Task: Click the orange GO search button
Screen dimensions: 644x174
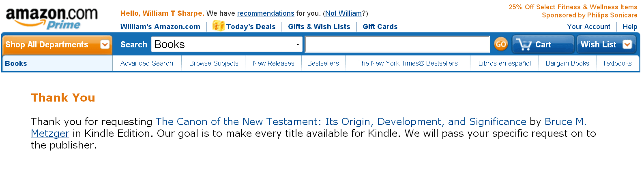Action: tap(501, 44)
